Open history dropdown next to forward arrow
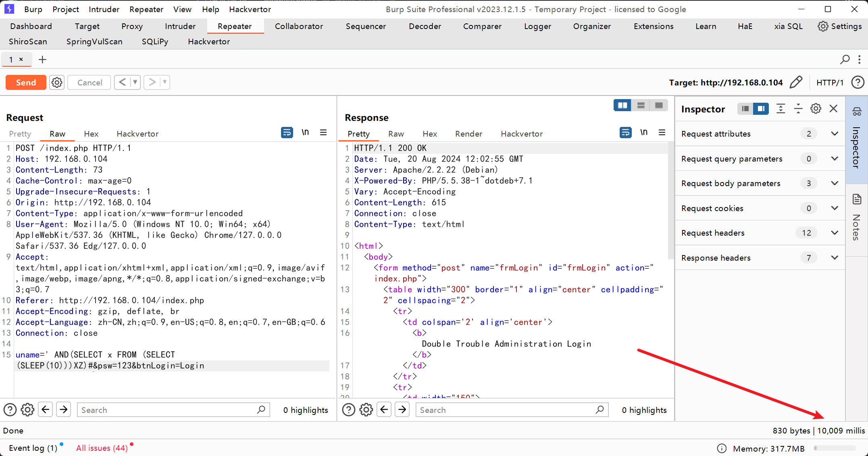 pos(164,83)
